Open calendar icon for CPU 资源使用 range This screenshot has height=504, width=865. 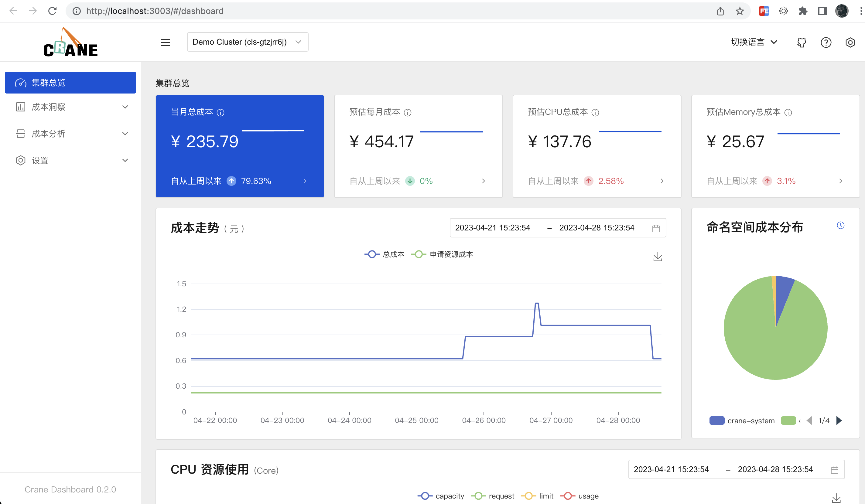834,470
